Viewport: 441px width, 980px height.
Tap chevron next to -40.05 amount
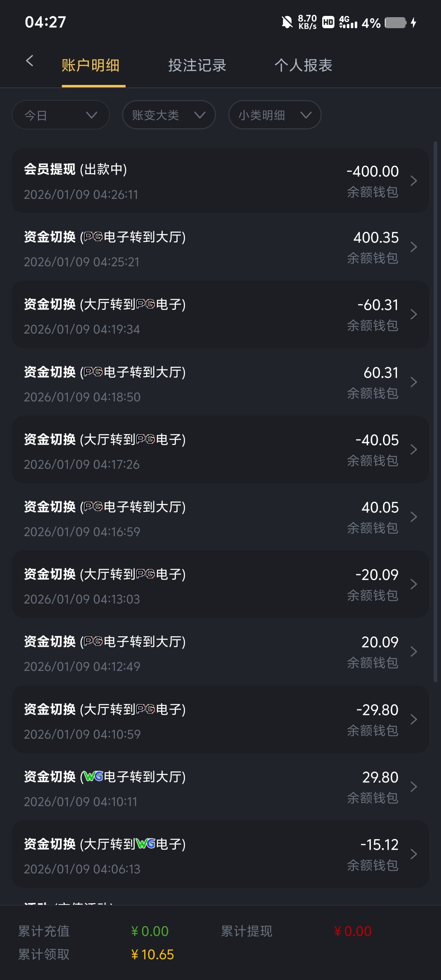[414, 450]
